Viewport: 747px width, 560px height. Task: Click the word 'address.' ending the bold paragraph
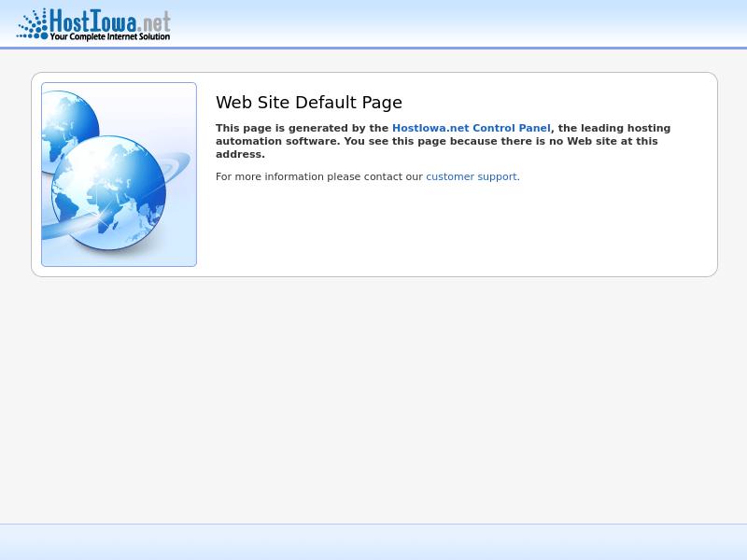coord(240,155)
